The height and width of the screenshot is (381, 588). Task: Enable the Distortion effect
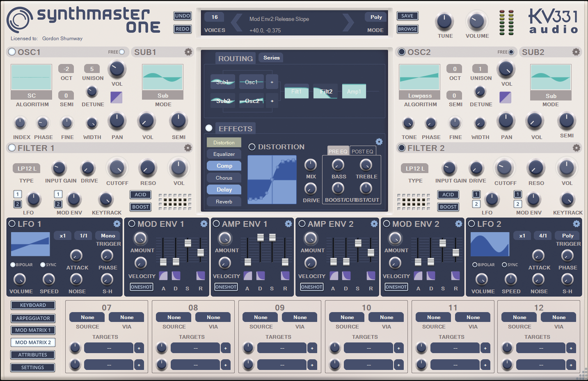coord(252,147)
